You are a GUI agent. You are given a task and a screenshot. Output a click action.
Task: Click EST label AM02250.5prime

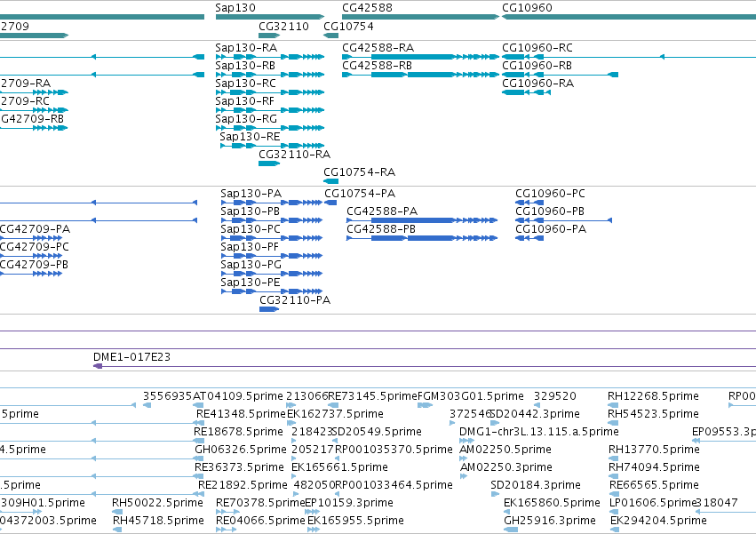coord(505,450)
